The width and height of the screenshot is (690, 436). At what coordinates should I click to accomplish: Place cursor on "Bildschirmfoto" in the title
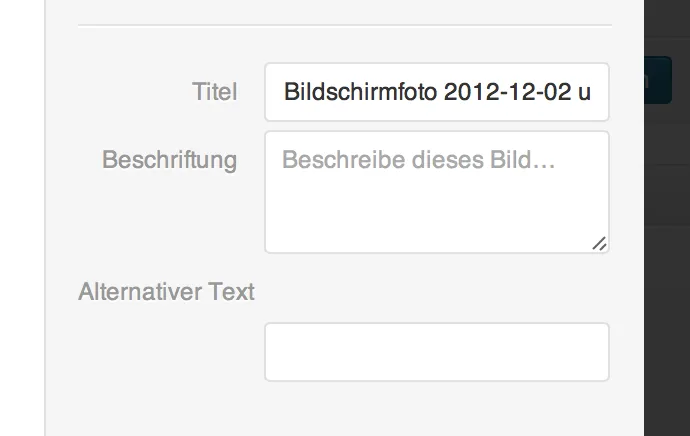click(x=360, y=92)
